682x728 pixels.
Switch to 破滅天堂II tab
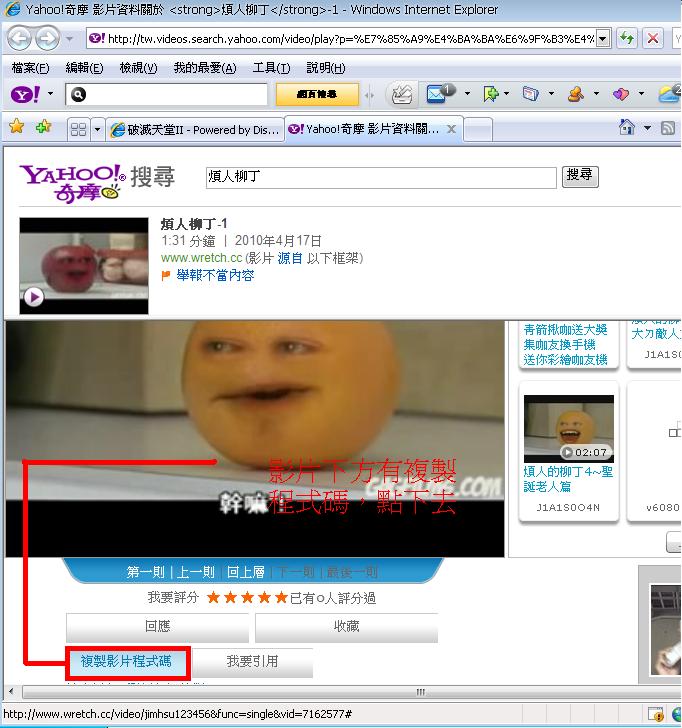(x=195, y=130)
